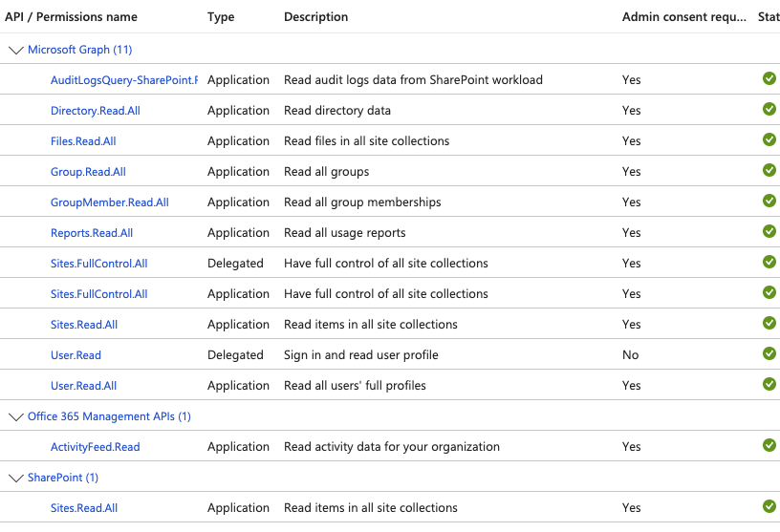Select 'Sign in and read user profile' text

coord(361,355)
